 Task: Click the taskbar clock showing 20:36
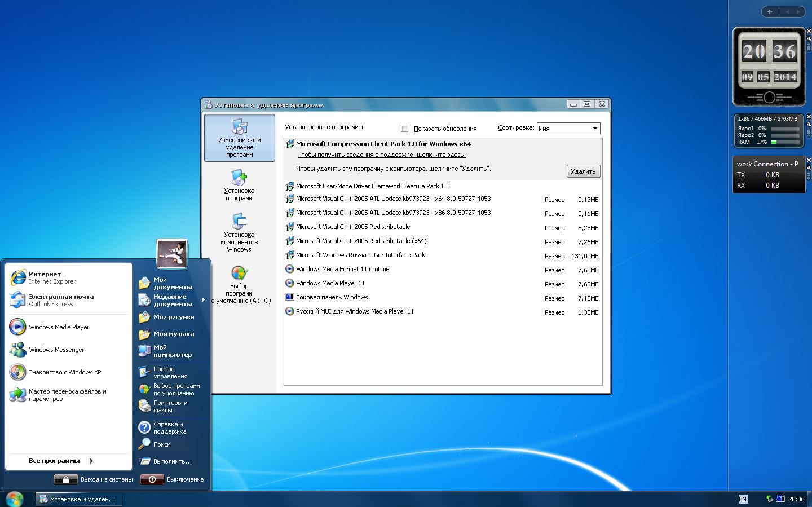point(796,499)
